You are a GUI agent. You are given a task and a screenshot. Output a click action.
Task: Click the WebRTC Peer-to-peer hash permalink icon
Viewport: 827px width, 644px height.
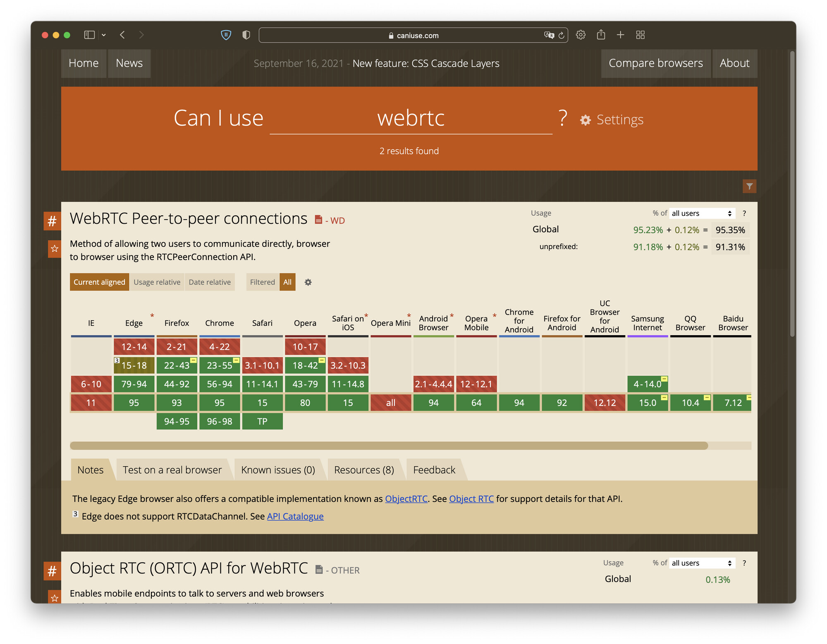click(x=52, y=221)
